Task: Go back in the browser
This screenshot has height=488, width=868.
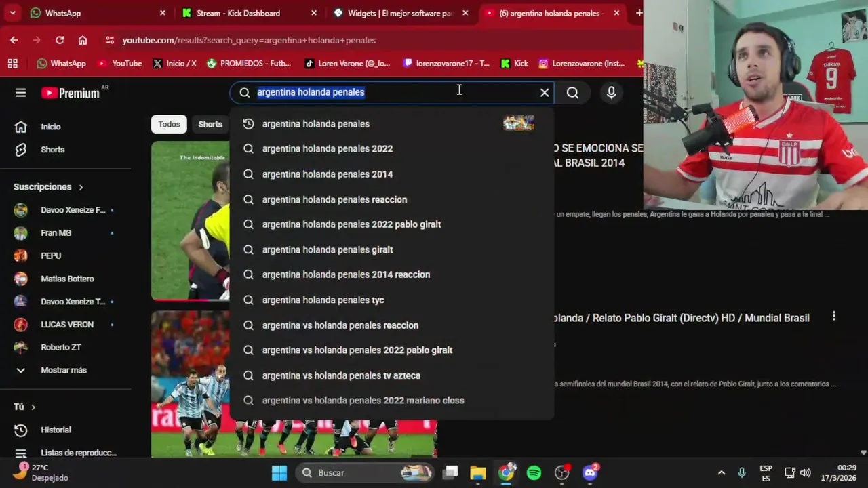Action: (14, 40)
